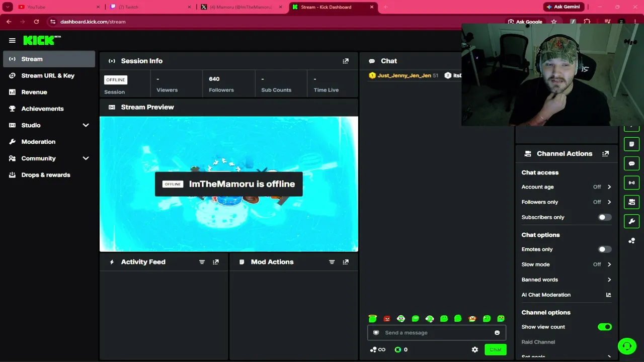Open the notes sidebar widget

pyautogui.click(x=632, y=144)
